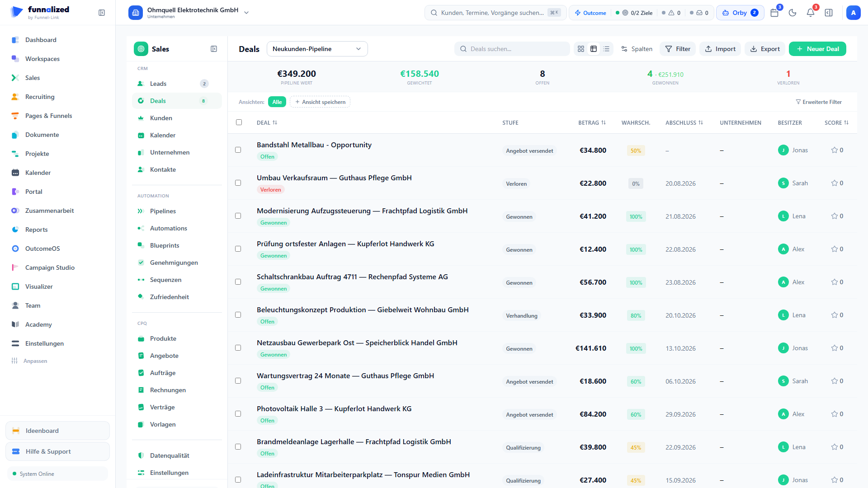Screen dimensions: 868x488
Task: Open Workspaces in main sidebar
Action: (x=58, y=59)
